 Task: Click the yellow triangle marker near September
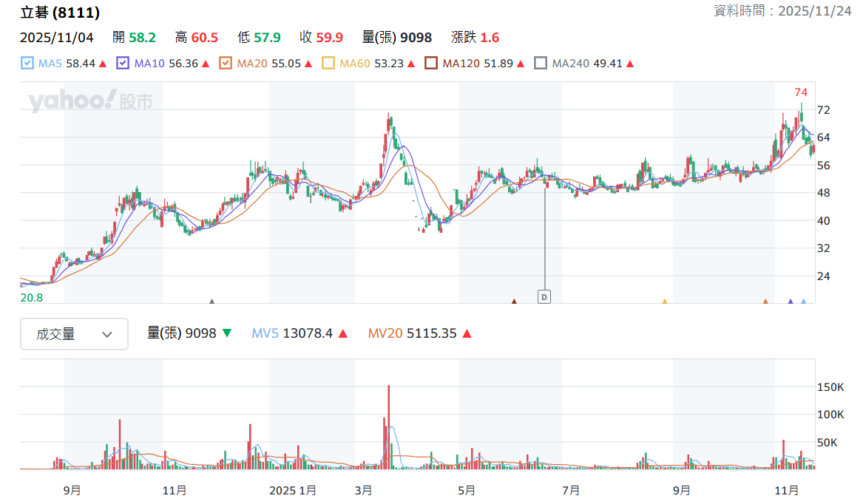pos(664,302)
